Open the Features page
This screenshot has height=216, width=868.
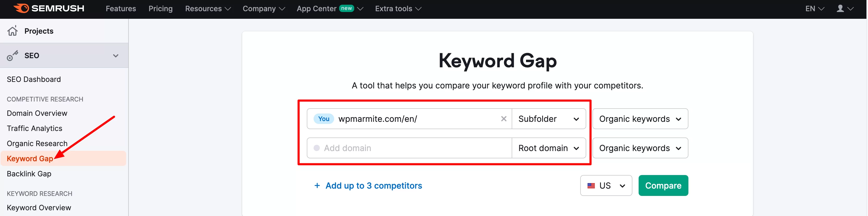(121, 9)
